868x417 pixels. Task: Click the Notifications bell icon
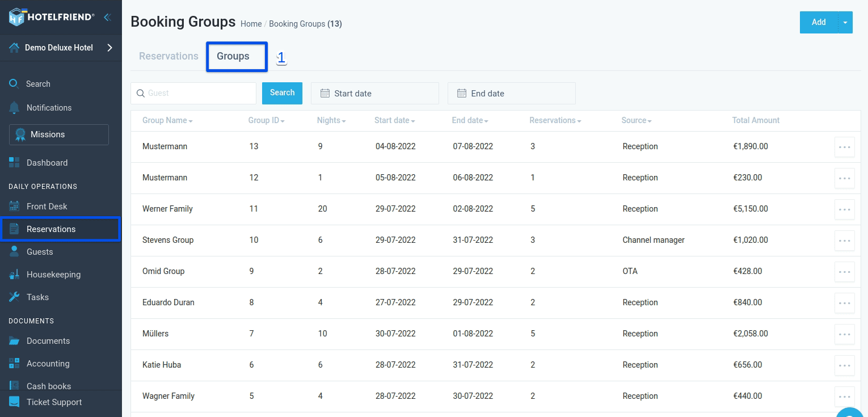coord(14,108)
